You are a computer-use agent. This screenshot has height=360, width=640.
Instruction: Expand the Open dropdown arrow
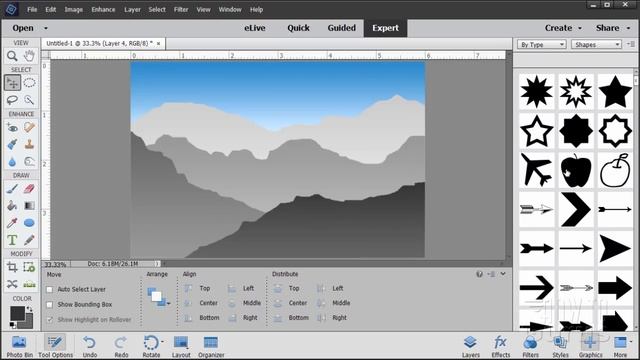(46, 28)
